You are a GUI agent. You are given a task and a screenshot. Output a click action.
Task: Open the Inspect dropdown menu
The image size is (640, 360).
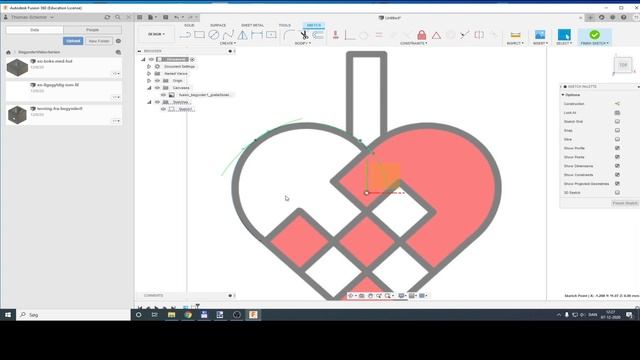pyautogui.click(x=515, y=43)
